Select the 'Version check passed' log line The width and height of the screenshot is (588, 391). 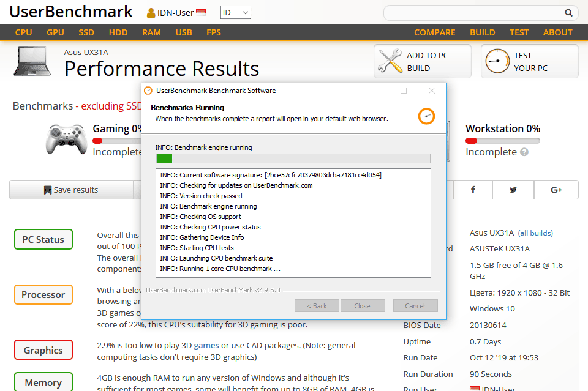[201, 196]
